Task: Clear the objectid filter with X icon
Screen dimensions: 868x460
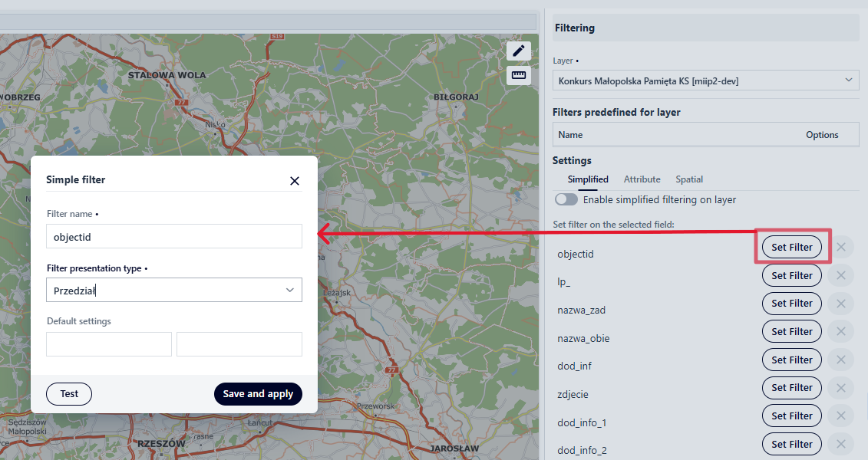Action: click(x=840, y=247)
